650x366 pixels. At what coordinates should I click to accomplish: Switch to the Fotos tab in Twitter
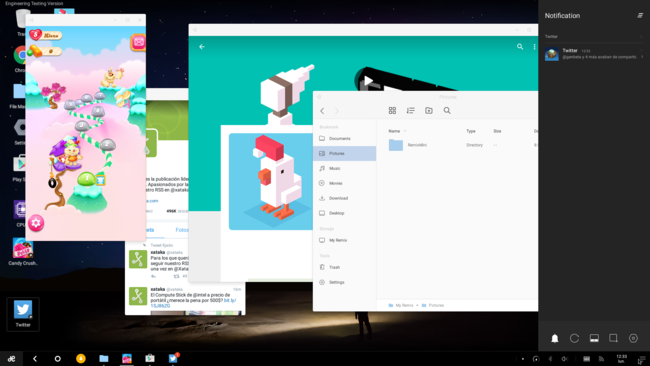pyautogui.click(x=182, y=230)
